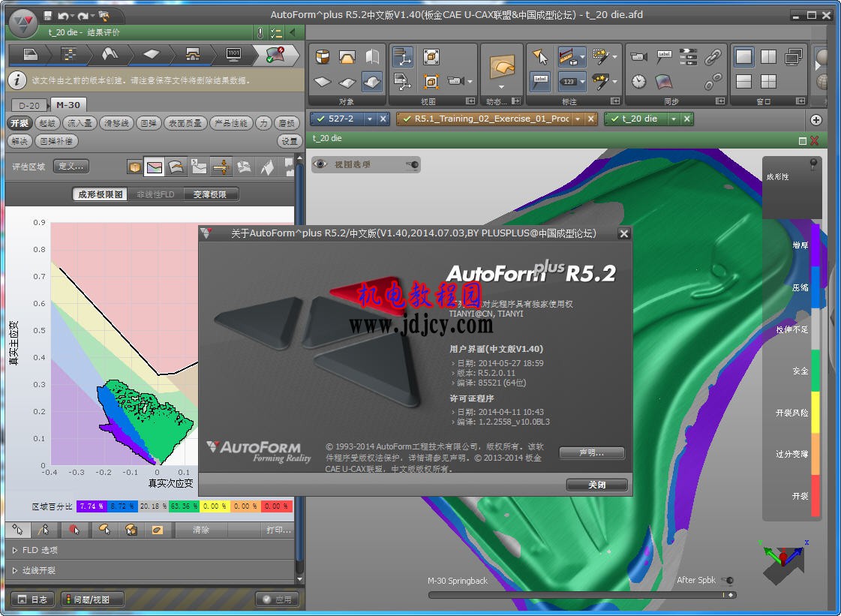The image size is (841, 616).
Task: Select the 变薄极限 option
Action: [210, 194]
